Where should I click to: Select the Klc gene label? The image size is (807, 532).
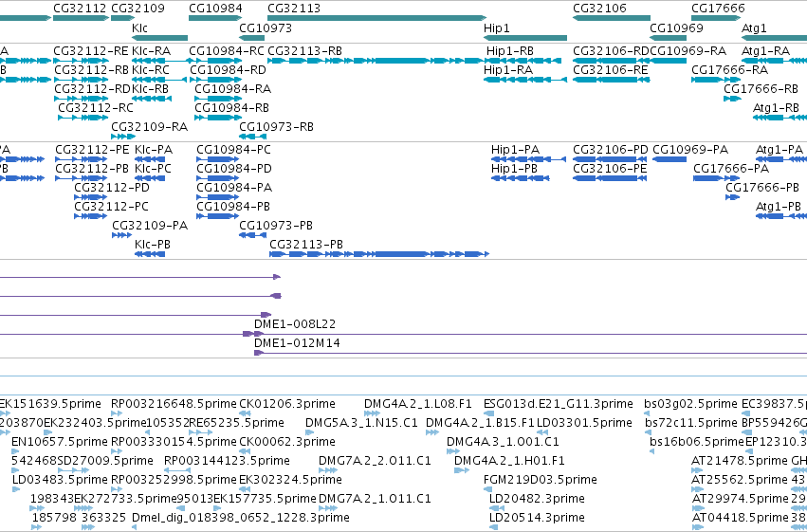tap(139, 28)
